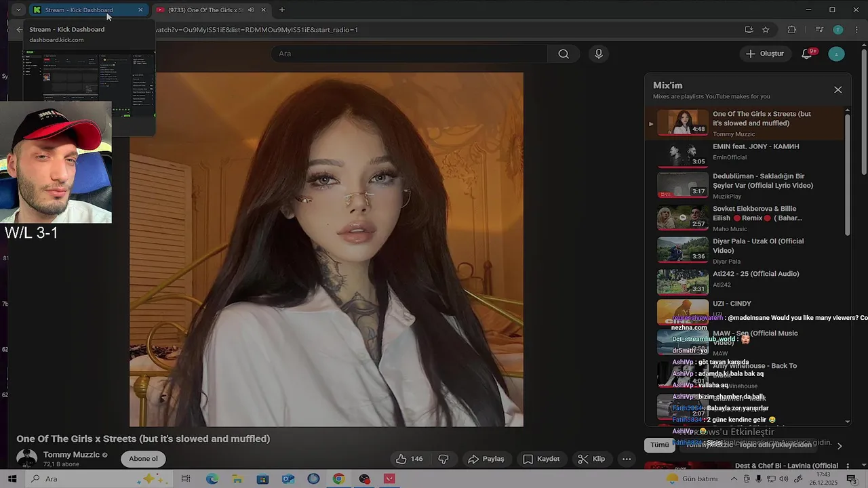The height and width of the screenshot is (488, 868).
Task: Click Oluştur create button
Action: [764, 54]
